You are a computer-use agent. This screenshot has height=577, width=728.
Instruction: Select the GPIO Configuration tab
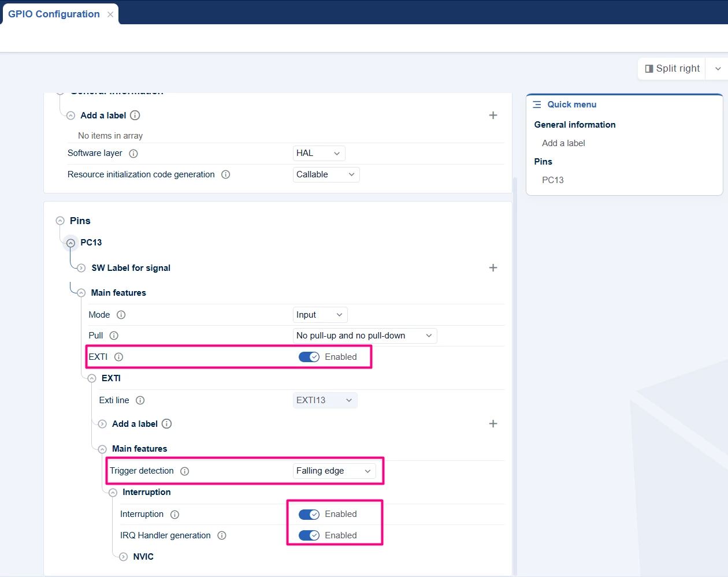[x=54, y=14]
